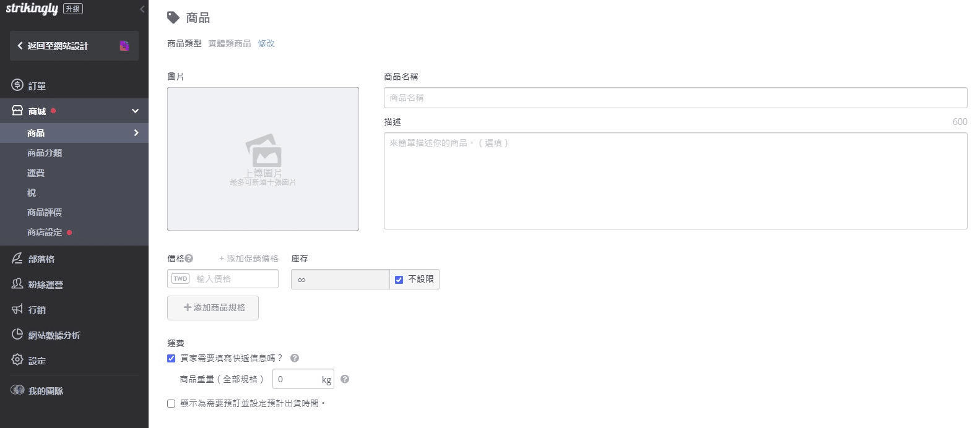Screen dimensions: 980x428
Task: Click help icon beside 快遞信息 question
Action: (295, 358)
